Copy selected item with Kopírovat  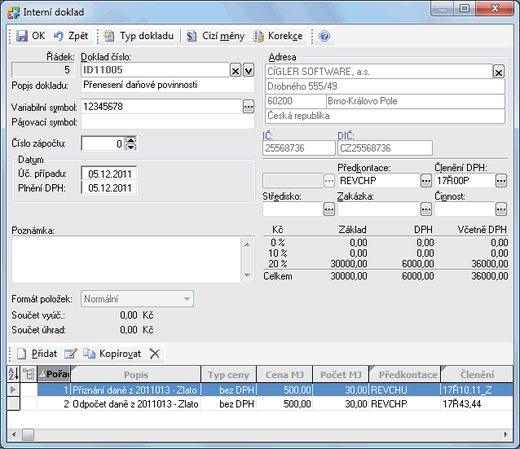[112, 354]
